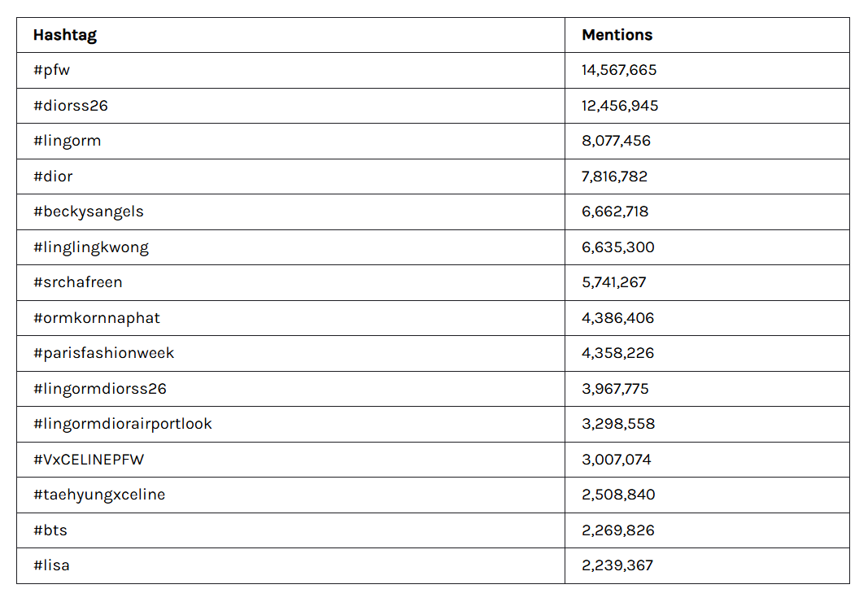This screenshot has width=868, height=602.
Task: Click the #lingorm table cell
Action: (68, 141)
